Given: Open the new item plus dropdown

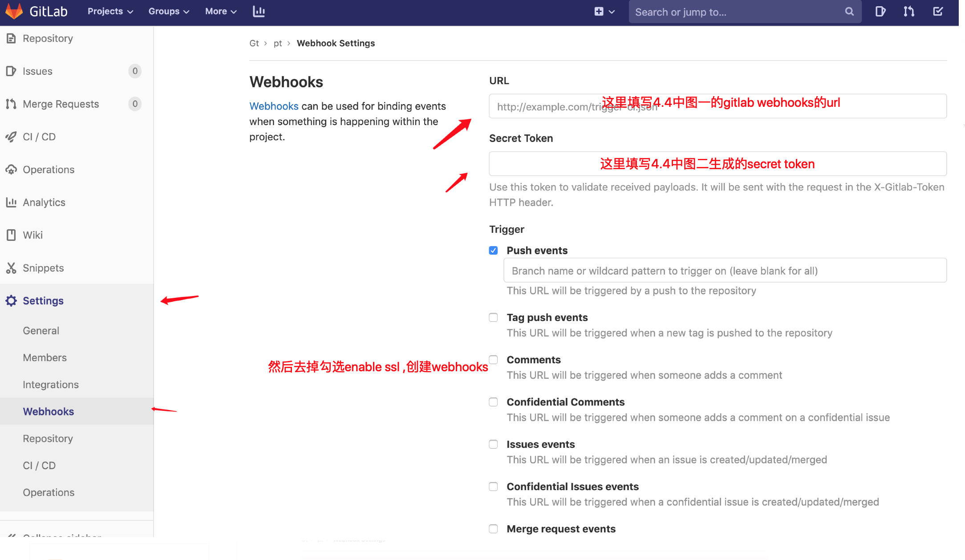Looking at the screenshot, I should (x=604, y=12).
